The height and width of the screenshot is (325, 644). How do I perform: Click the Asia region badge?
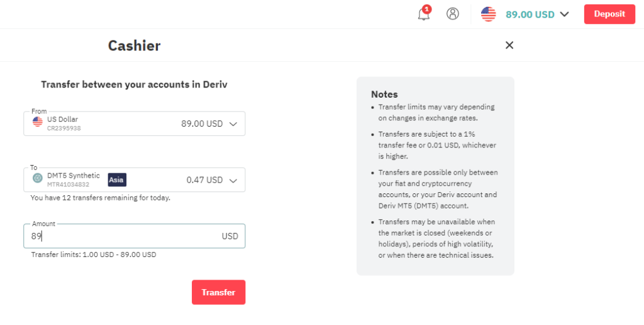pos(116,180)
